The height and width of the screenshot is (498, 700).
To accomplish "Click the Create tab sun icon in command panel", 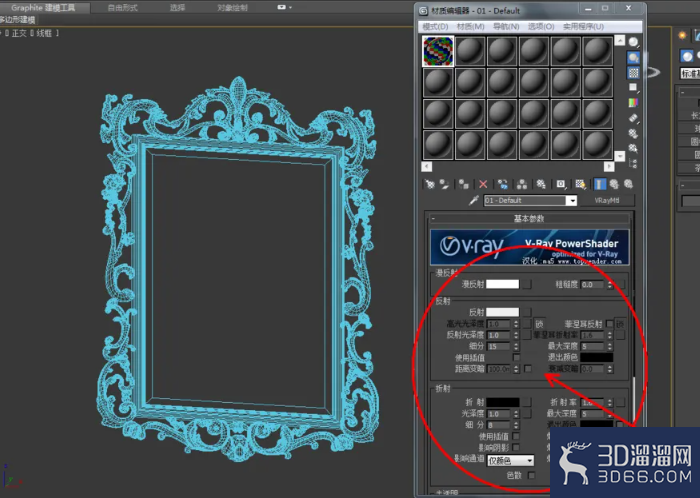I will [682, 35].
